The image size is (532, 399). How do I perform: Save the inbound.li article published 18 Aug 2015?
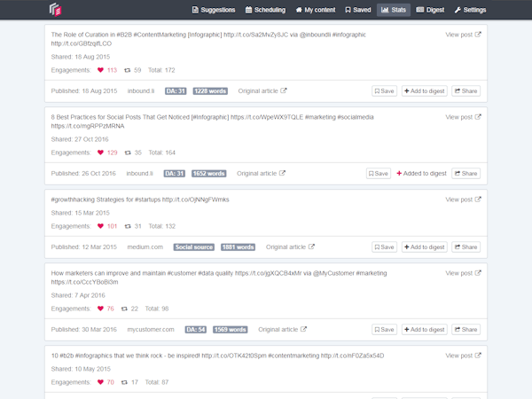coord(384,90)
